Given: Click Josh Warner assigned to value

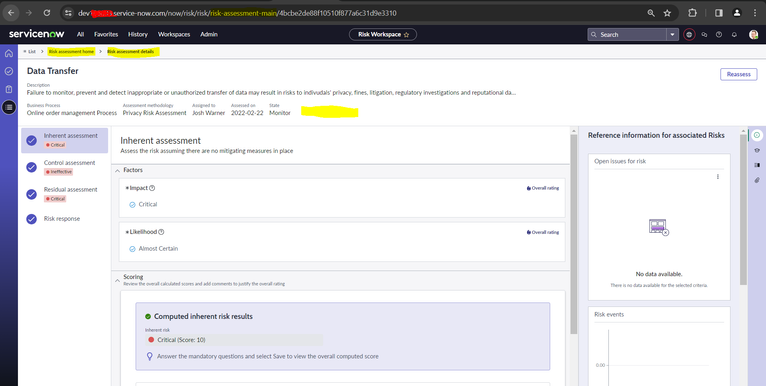Looking at the screenshot, I should pyautogui.click(x=209, y=113).
